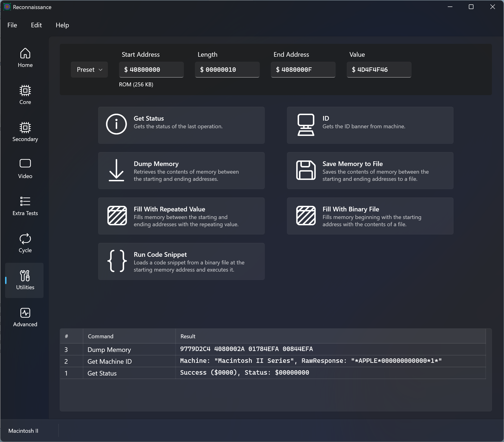This screenshot has width=504, height=442.
Task: Switch to Extra Tests list
Action: 25,206
